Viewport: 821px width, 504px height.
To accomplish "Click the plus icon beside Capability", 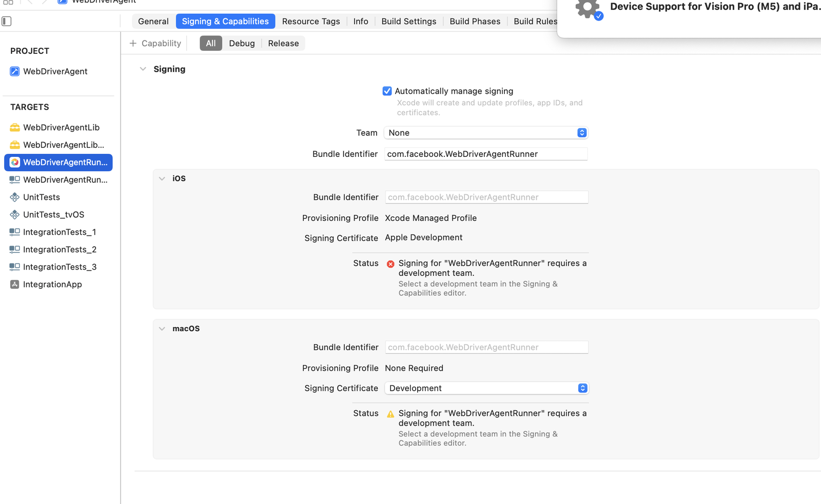I will [133, 43].
